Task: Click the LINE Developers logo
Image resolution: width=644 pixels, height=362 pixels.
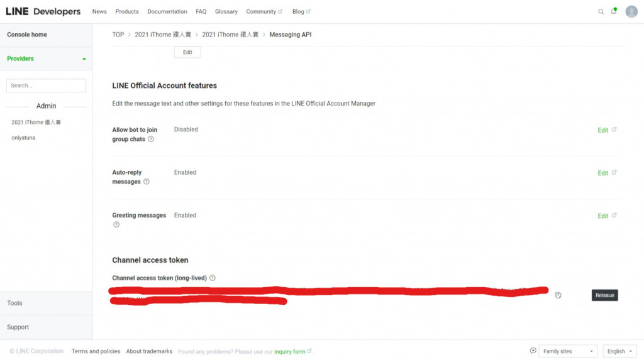Action: click(43, 11)
